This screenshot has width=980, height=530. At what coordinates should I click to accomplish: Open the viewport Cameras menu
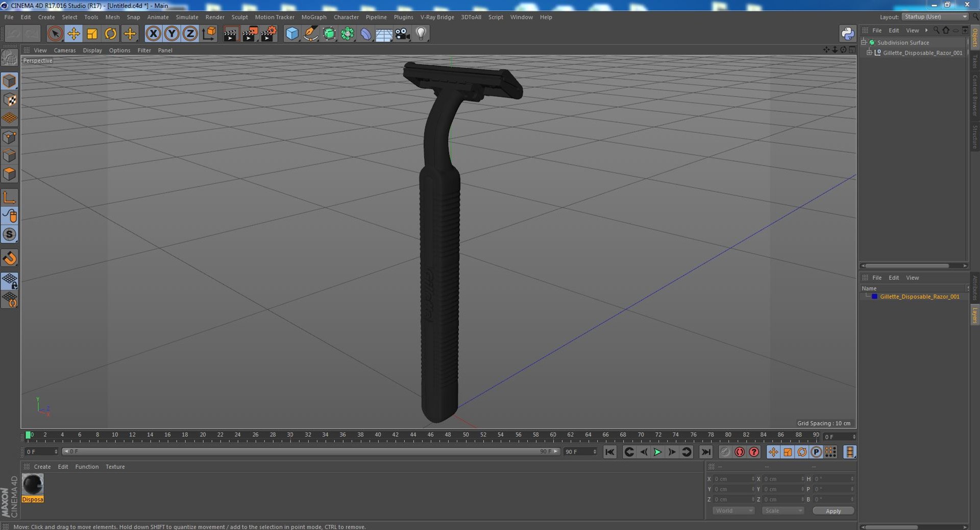pos(64,50)
